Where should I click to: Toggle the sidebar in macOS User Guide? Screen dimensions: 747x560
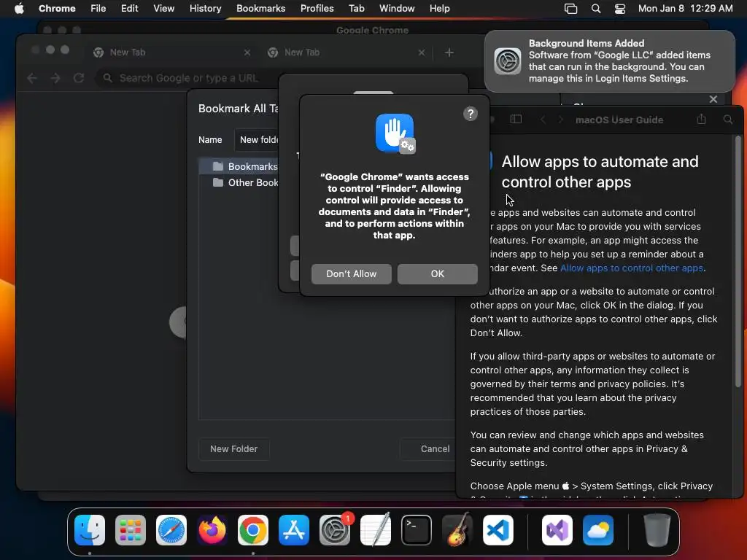(x=516, y=120)
